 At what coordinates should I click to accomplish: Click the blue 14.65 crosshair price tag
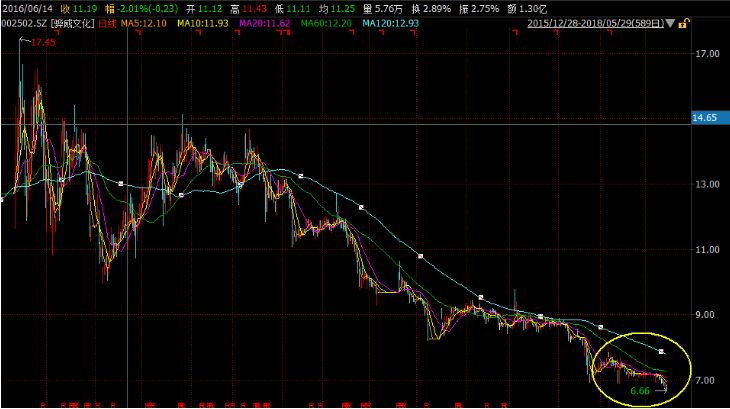click(710, 118)
